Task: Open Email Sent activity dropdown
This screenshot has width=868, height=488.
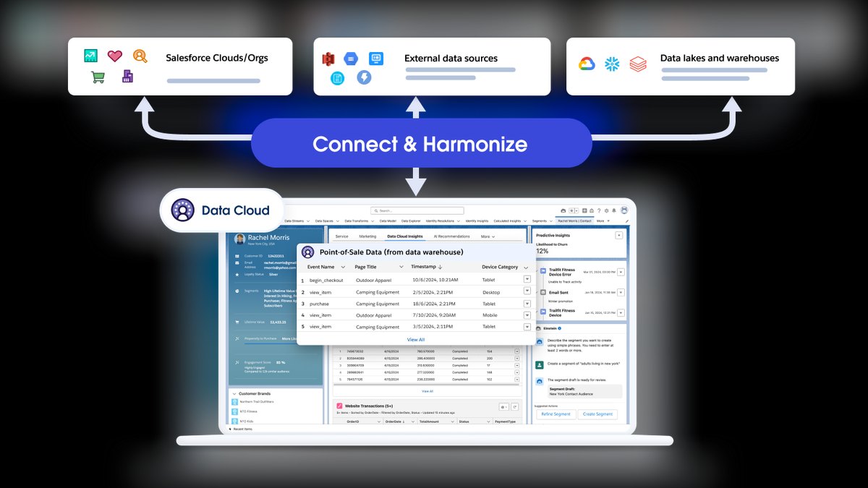Action: point(622,292)
